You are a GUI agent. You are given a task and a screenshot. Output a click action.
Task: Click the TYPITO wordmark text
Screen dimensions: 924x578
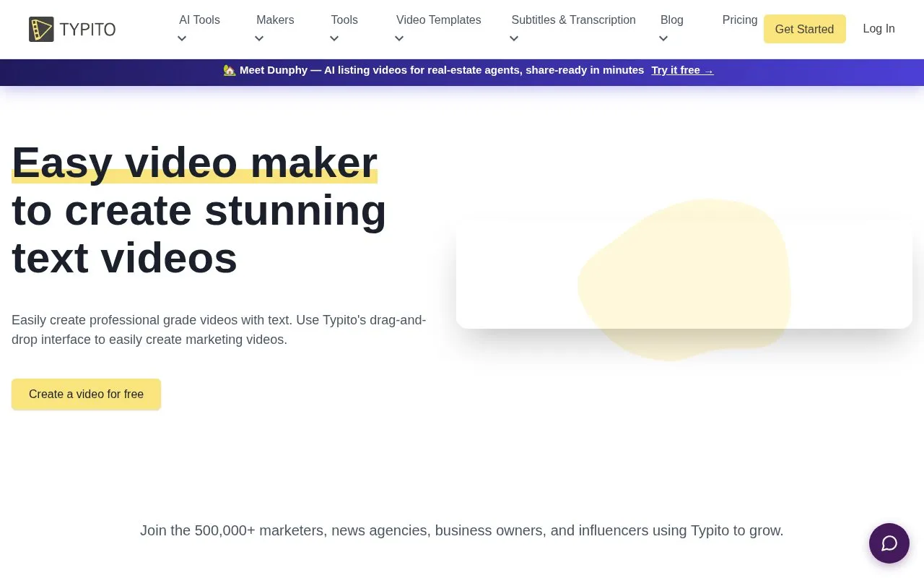(x=87, y=30)
